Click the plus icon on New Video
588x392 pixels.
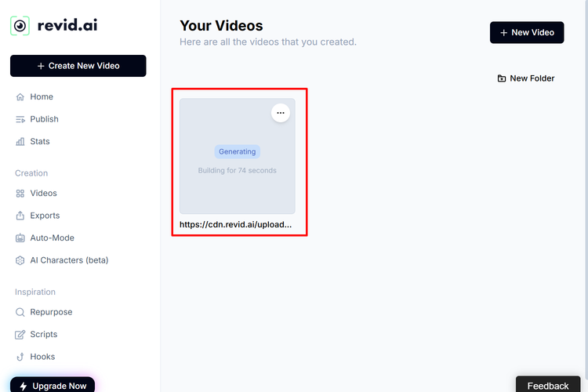503,33
